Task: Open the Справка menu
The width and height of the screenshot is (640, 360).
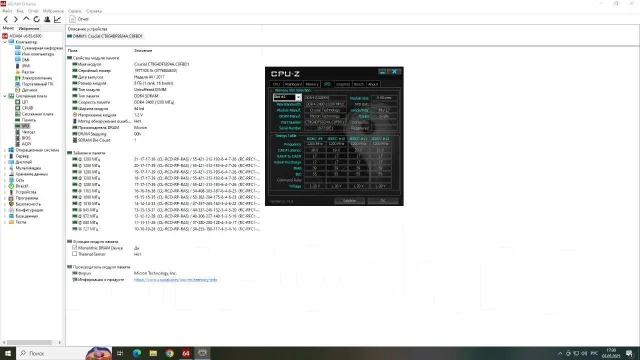Action: click(x=94, y=11)
